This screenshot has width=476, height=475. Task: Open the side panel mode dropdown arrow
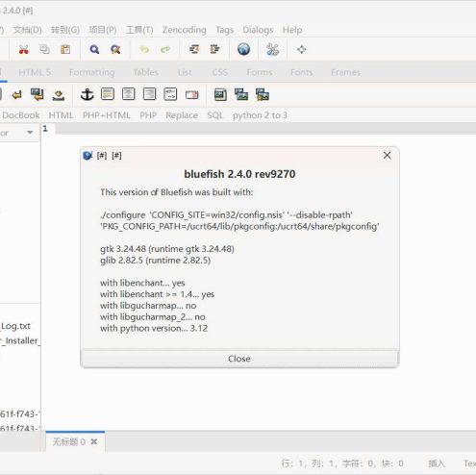30,133
